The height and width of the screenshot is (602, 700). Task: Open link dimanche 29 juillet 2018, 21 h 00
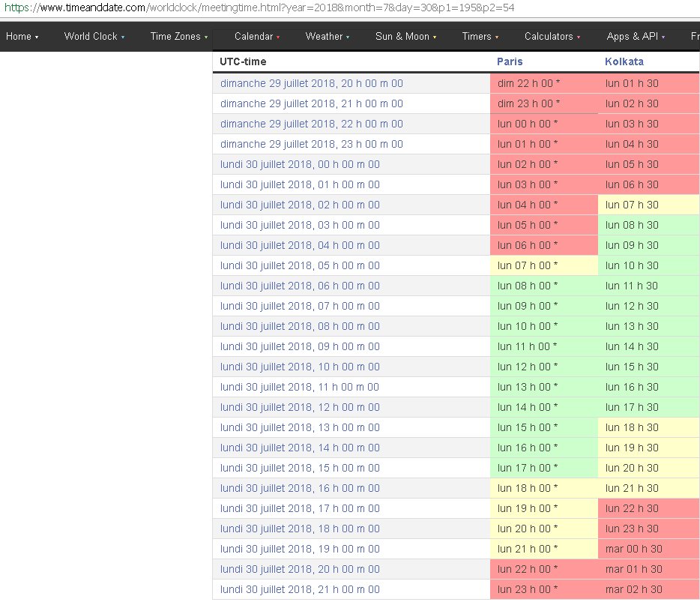pyautogui.click(x=312, y=103)
